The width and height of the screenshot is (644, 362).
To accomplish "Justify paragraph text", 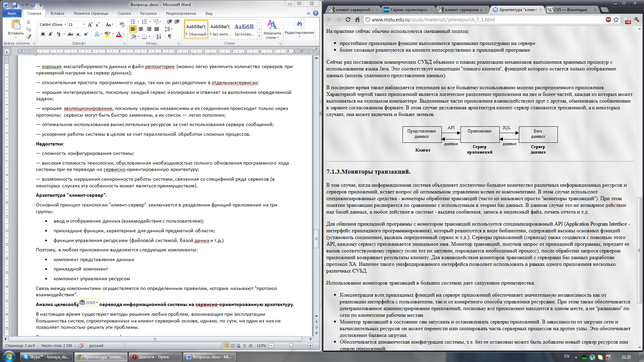I will [157, 29].
